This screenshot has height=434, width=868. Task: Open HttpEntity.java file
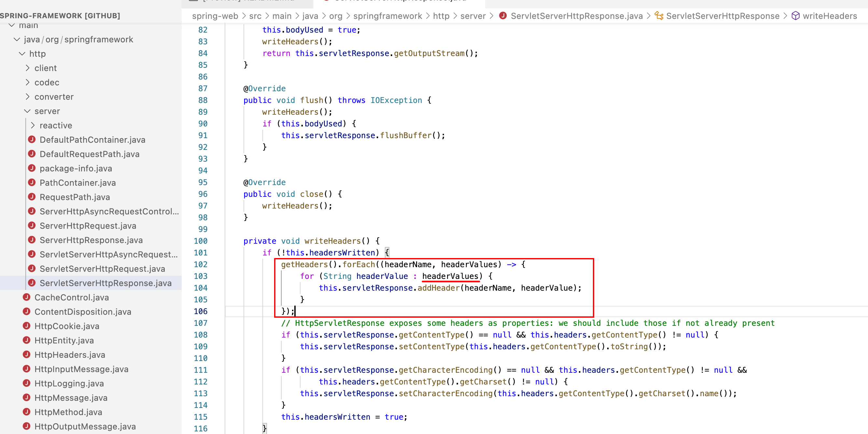tap(64, 340)
